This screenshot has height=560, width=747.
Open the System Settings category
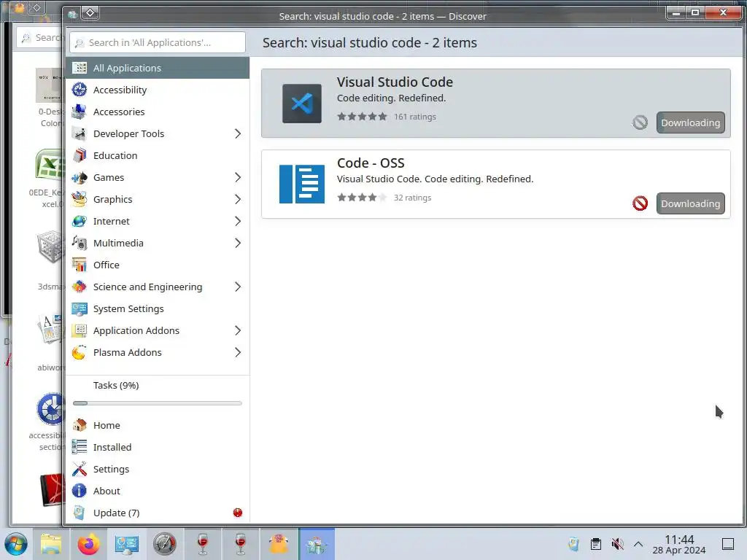click(x=158, y=309)
